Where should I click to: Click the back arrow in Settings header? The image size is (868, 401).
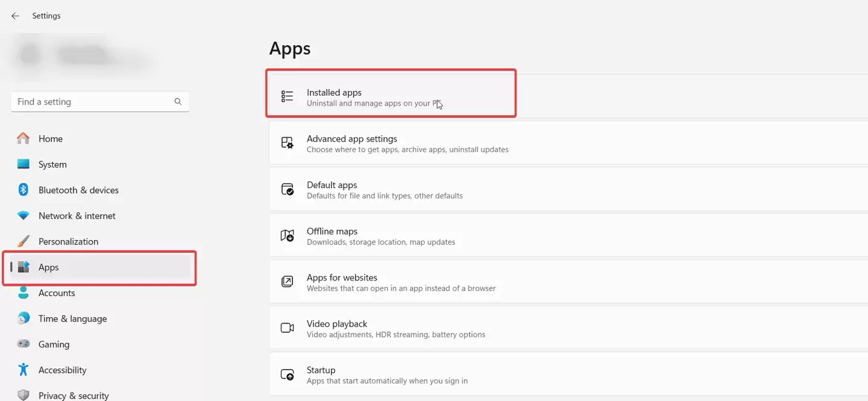point(15,16)
